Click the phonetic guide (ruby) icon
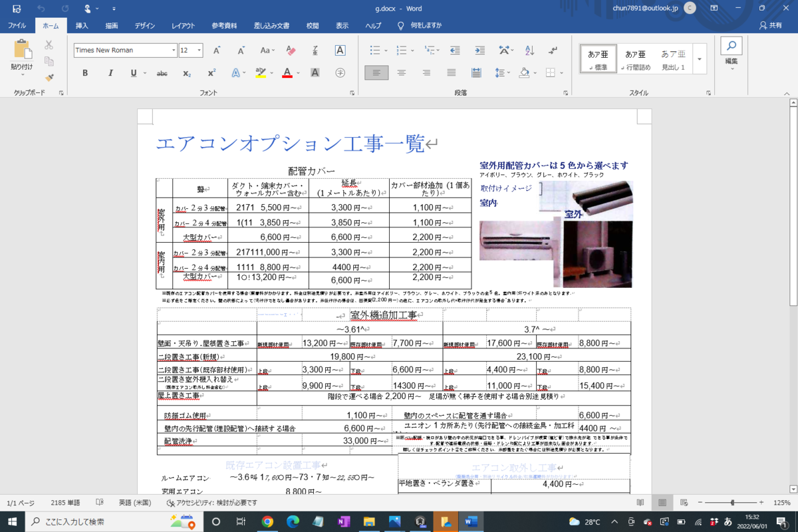 (315, 51)
